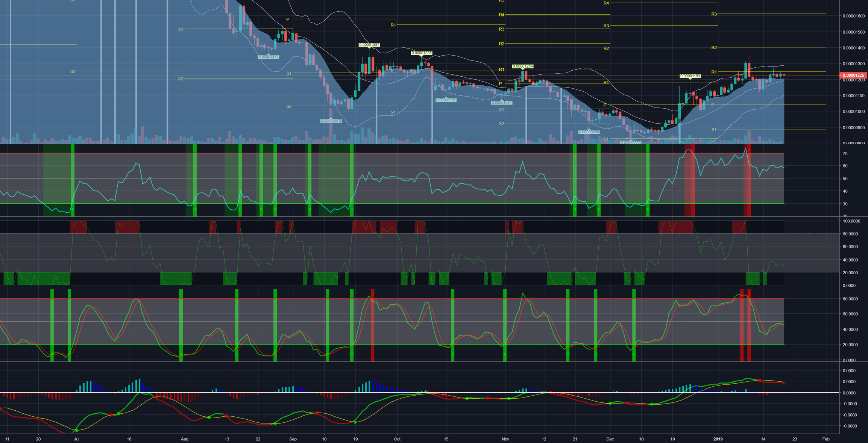Viewport: 868px width, 443px height.
Task: Click the red current price tag 0.00001225
Action: pos(853,76)
